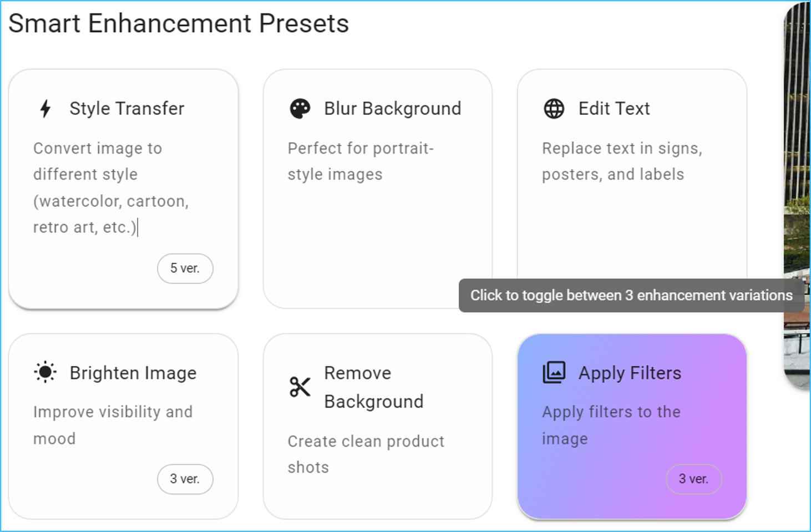
Task: Click the sun icon for Brighten Image
Action: [x=45, y=372]
